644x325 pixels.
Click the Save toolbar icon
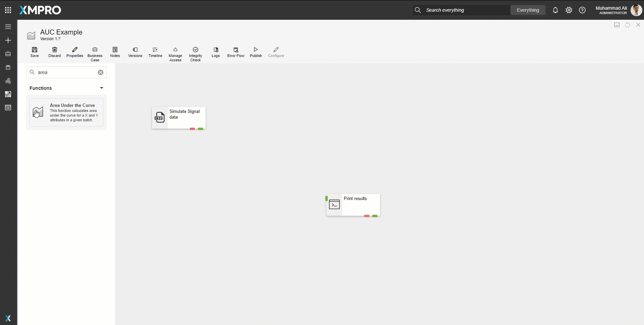click(x=35, y=52)
